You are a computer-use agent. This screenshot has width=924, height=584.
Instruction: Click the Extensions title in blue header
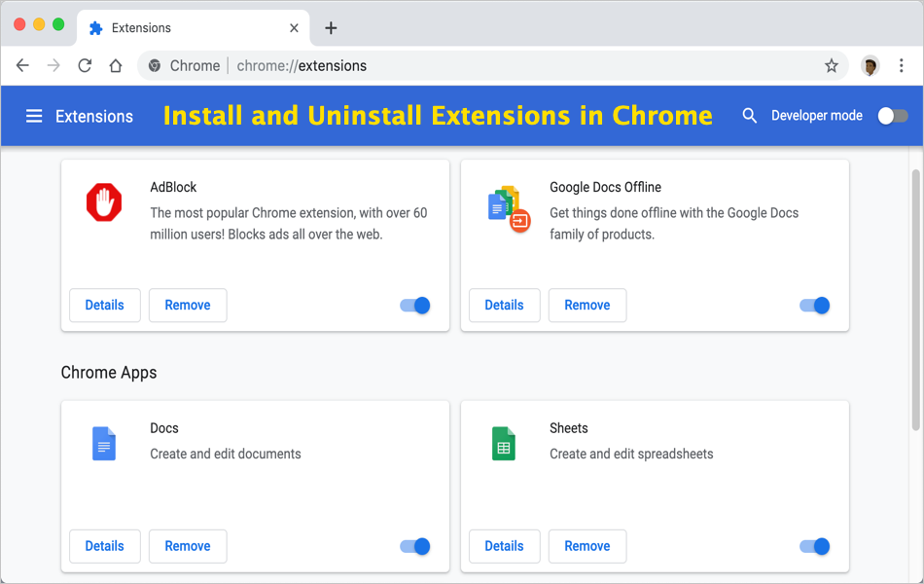(x=94, y=116)
